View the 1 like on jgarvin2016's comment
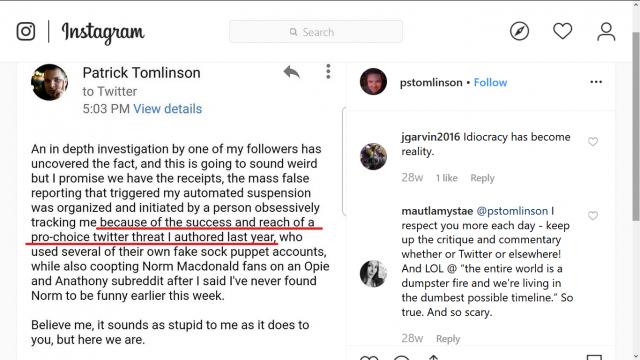This screenshot has height=360, width=640. point(447,178)
